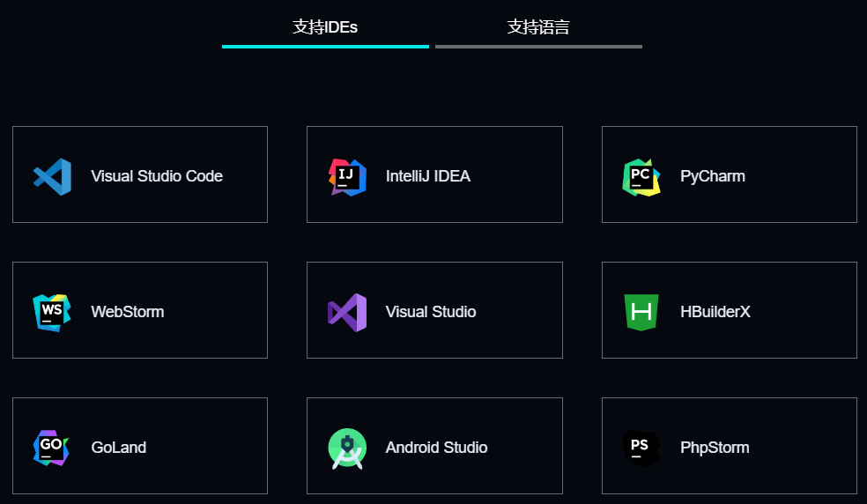Select the IntelliJ IDEA text label

pos(428,176)
